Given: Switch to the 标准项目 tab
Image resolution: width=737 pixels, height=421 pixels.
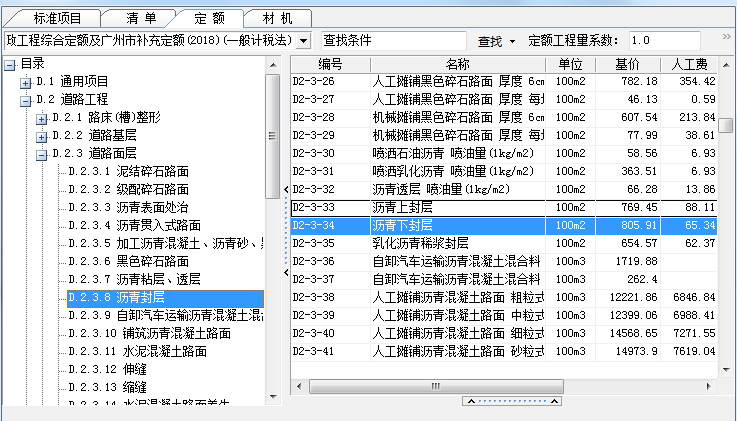Looking at the screenshot, I should [56, 19].
